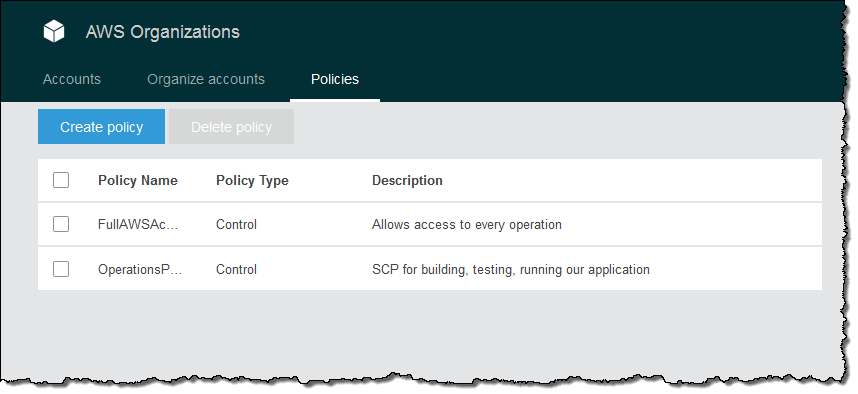Toggle the select-all policies checkbox in header
Viewport: 858px width, 394px height.
pos(61,180)
